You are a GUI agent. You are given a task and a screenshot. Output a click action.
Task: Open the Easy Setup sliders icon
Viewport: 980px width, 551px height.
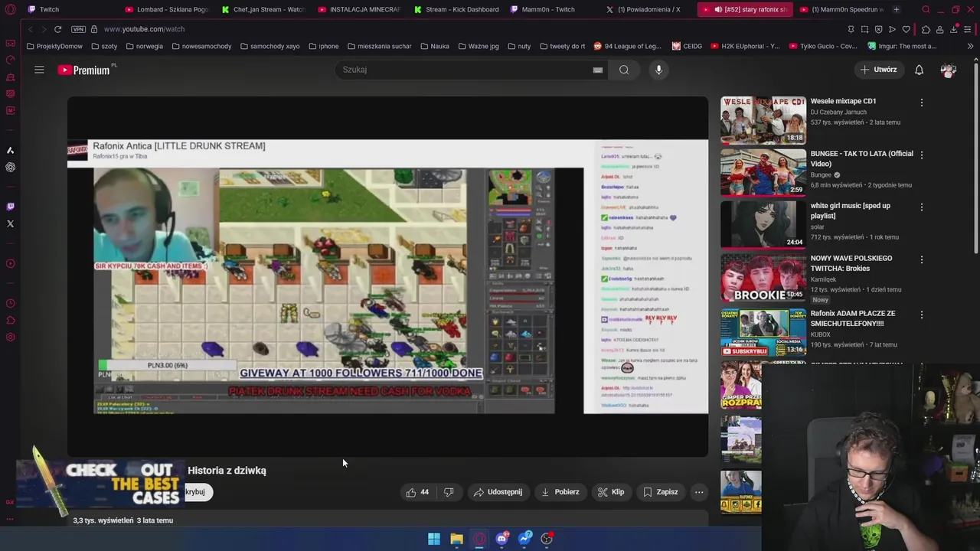pos(968,29)
